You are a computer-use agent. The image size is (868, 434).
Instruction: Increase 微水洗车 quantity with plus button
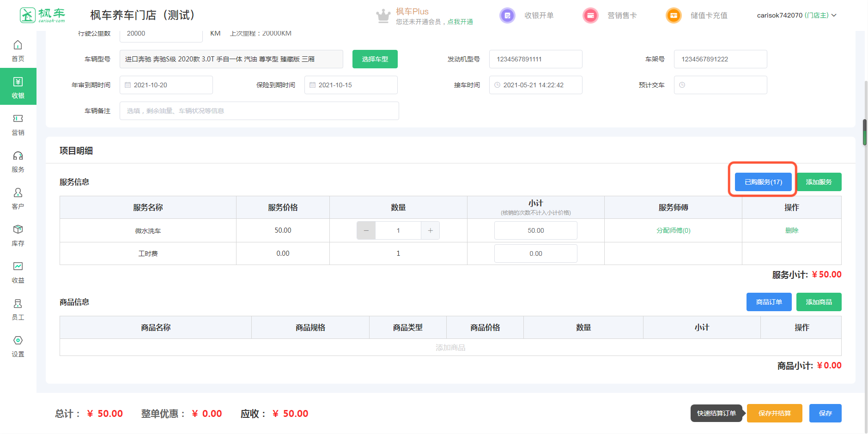pyautogui.click(x=430, y=230)
